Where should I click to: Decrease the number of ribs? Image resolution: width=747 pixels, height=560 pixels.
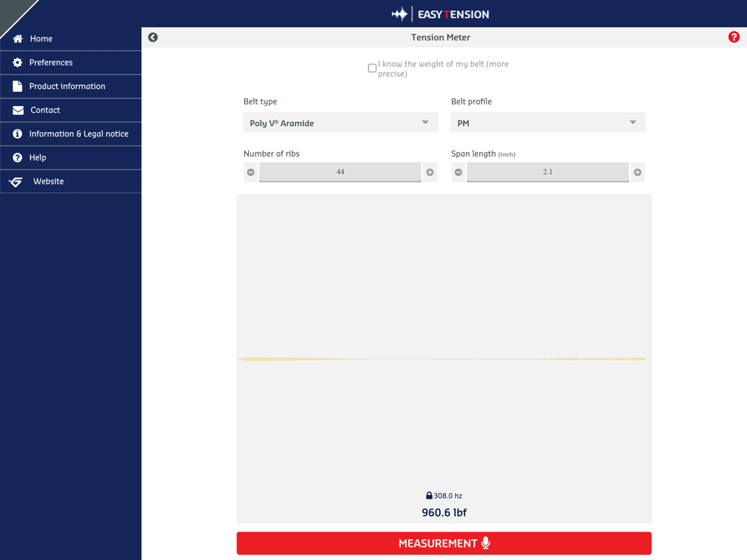250,172
